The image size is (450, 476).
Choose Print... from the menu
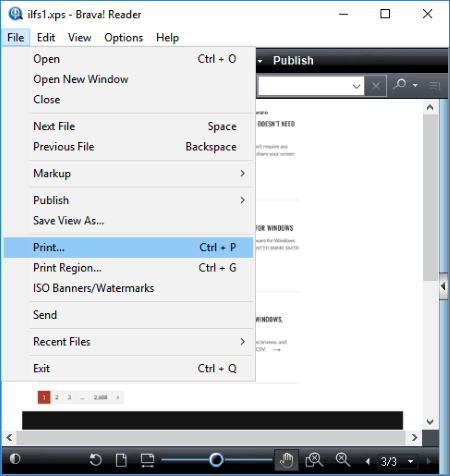point(128,247)
